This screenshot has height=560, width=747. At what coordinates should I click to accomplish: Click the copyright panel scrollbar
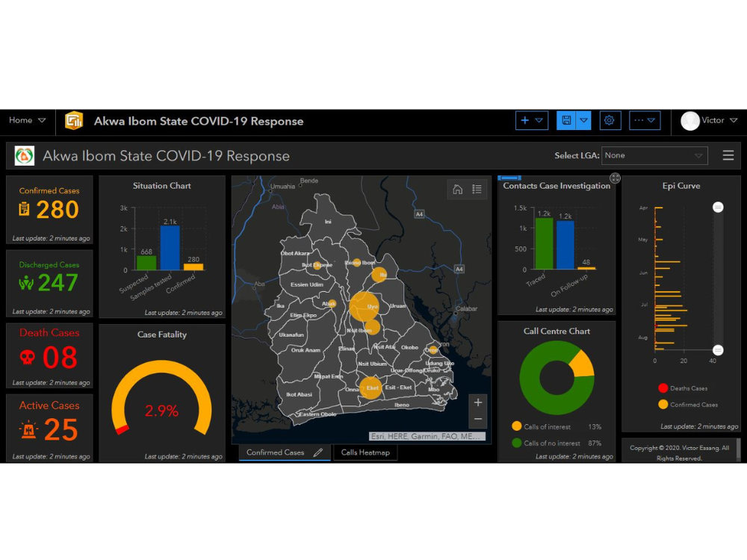coord(739,450)
